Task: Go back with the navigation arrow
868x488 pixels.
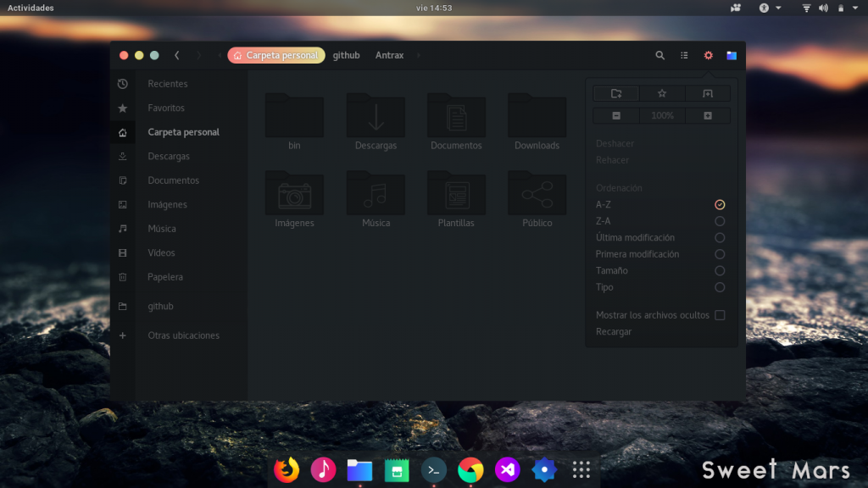Action: pyautogui.click(x=176, y=55)
